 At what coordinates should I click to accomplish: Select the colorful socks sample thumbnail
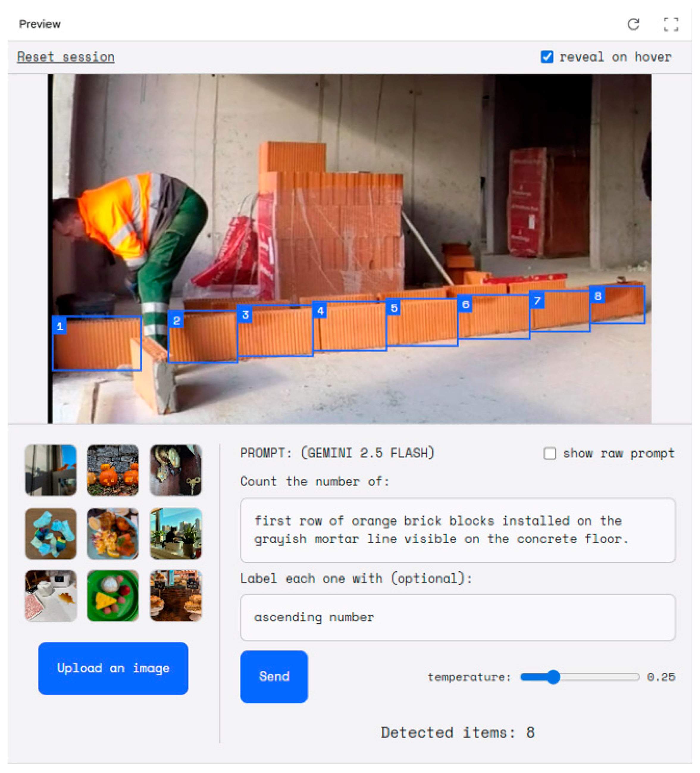coord(51,533)
